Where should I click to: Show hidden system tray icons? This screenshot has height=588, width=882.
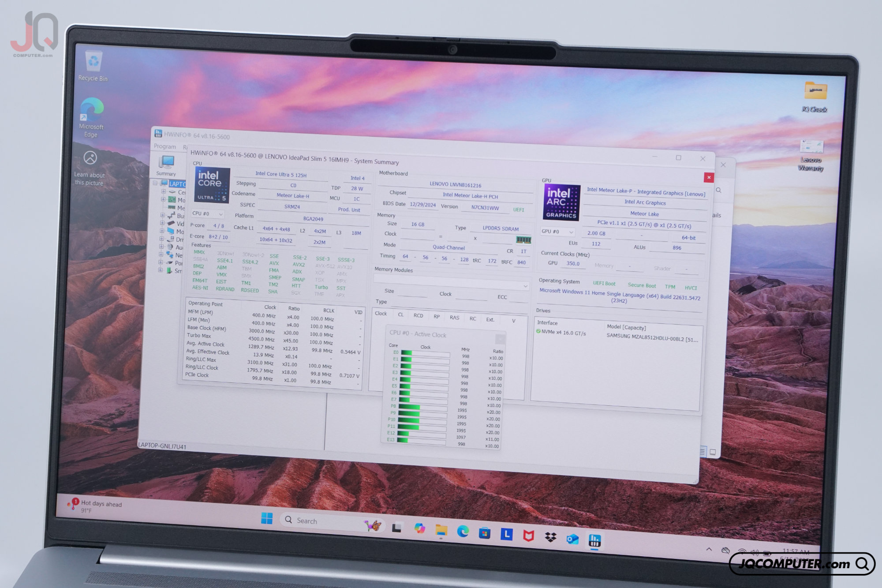[709, 550]
